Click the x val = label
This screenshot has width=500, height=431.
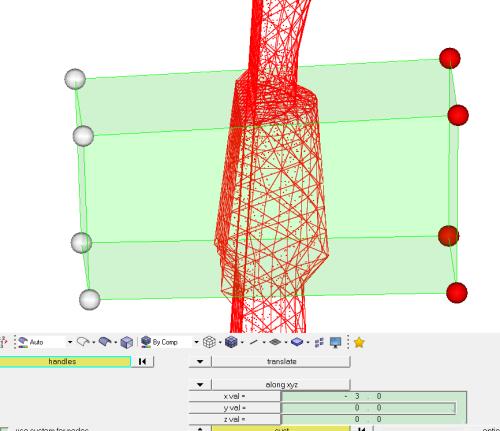click(x=234, y=396)
